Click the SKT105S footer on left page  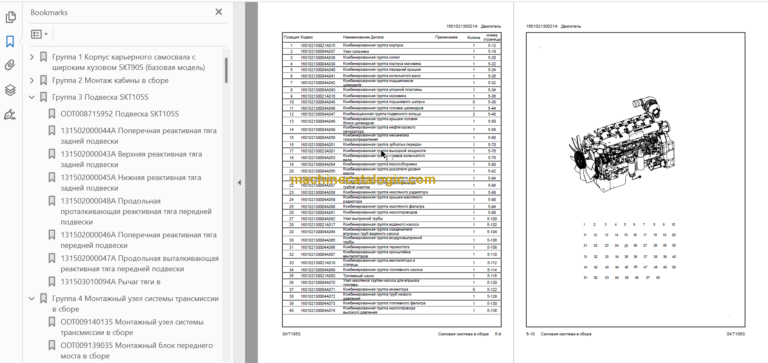(291, 334)
